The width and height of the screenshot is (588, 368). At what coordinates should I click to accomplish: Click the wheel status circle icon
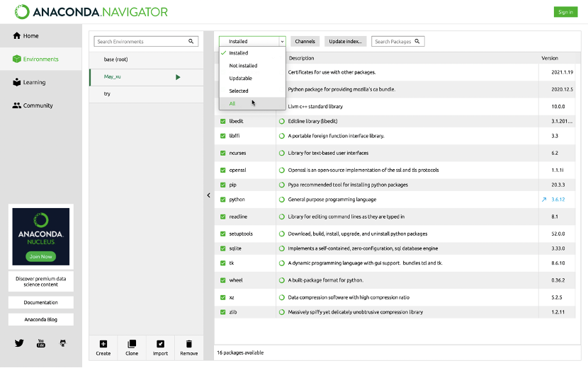[x=282, y=280]
